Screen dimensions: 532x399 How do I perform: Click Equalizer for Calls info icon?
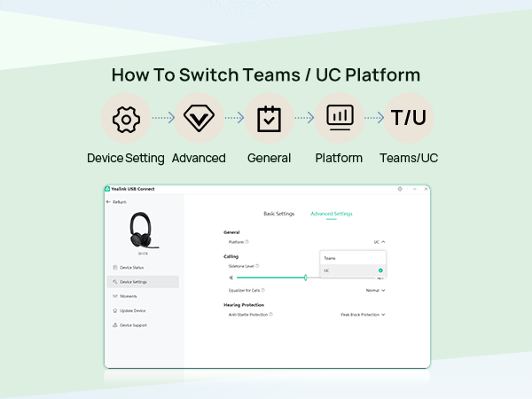tap(263, 290)
